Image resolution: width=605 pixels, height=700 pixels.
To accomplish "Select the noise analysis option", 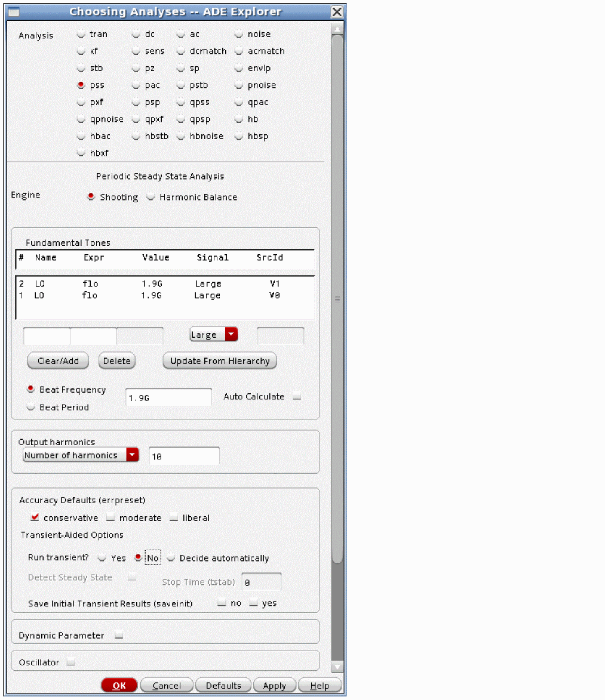I will point(239,34).
